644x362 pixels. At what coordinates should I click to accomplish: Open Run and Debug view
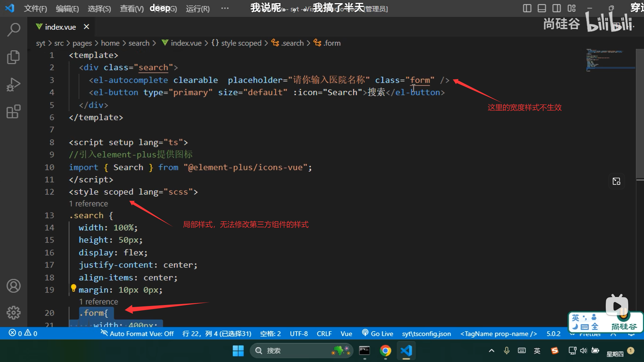click(x=13, y=84)
